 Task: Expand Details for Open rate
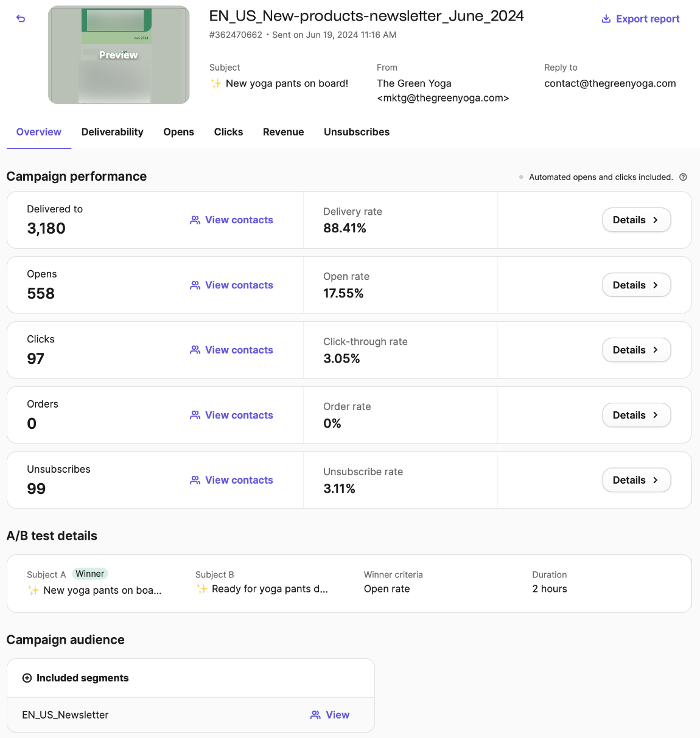636,285
